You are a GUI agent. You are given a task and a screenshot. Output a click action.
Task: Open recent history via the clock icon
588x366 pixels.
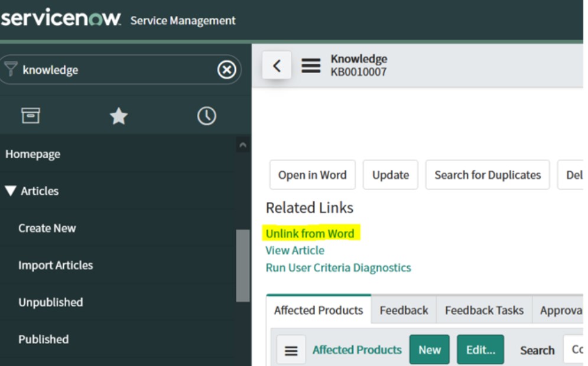pos(205,116)
